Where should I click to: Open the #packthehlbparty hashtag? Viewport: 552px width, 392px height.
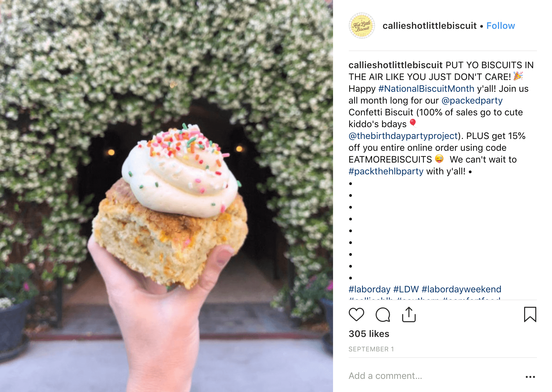point(386,171)
